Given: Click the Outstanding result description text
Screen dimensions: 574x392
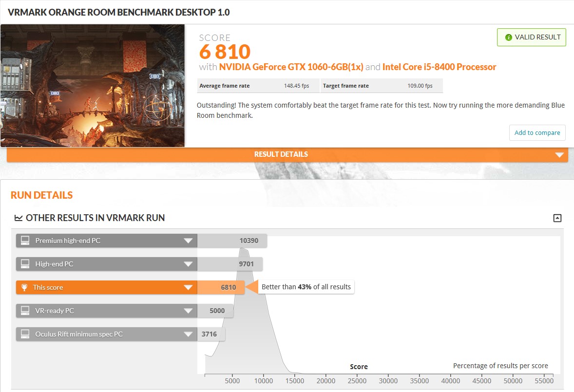Looking at the screenshot, I should pyautogui.click(x=381, y=111).
